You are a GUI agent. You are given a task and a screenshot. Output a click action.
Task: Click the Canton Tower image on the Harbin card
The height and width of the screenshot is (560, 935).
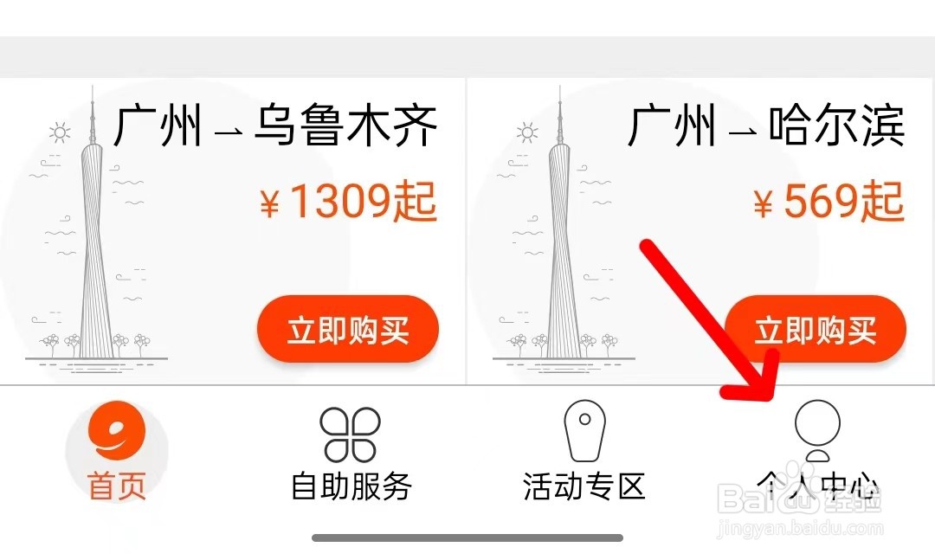pyautogui.click(x=563, y=229)
